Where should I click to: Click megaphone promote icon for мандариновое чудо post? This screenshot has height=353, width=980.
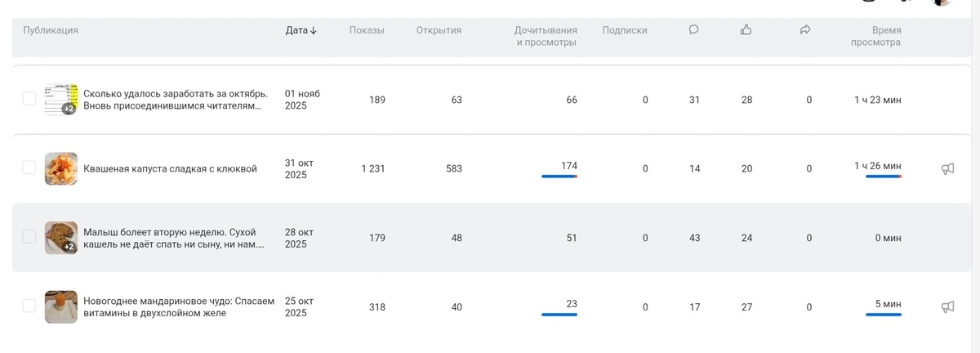pyautogui.click(x=947, y=307)
